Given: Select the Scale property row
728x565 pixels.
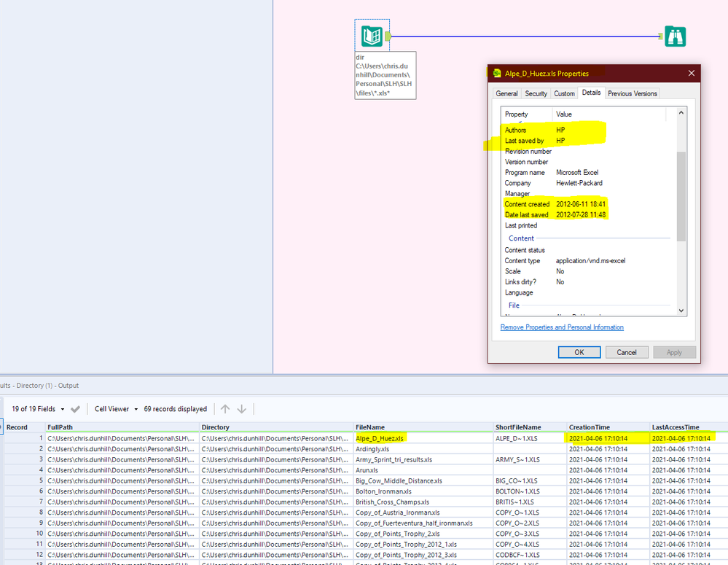Looking at the screenshot, I should [589, 271].
